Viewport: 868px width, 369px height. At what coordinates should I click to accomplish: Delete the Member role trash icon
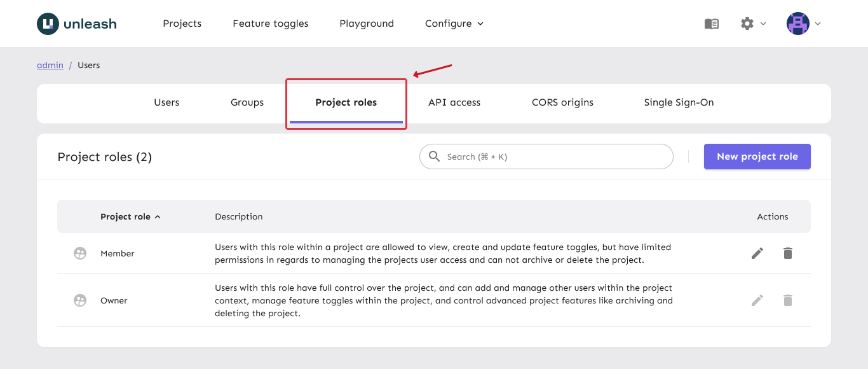tap(788, 253)
